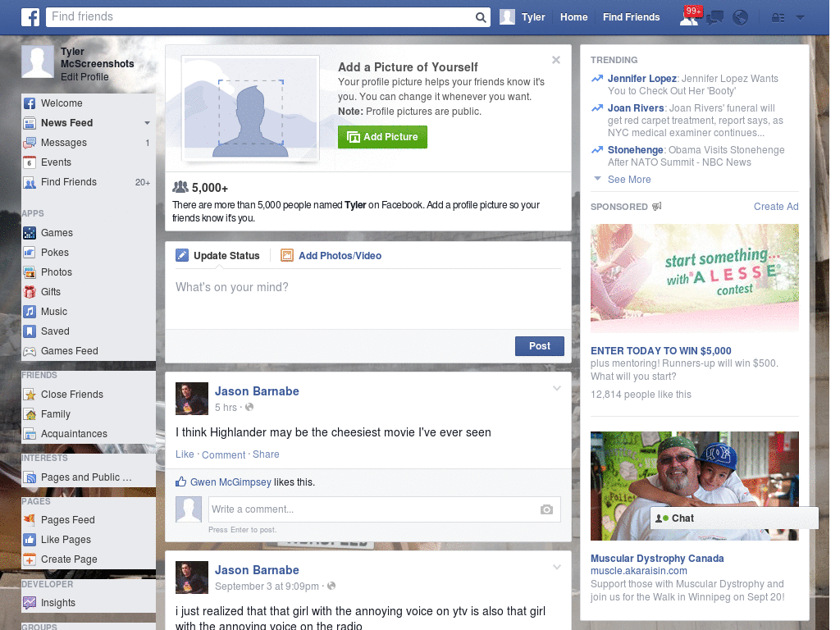
Task: Open the Create Ad link
Action: (776, 207)
